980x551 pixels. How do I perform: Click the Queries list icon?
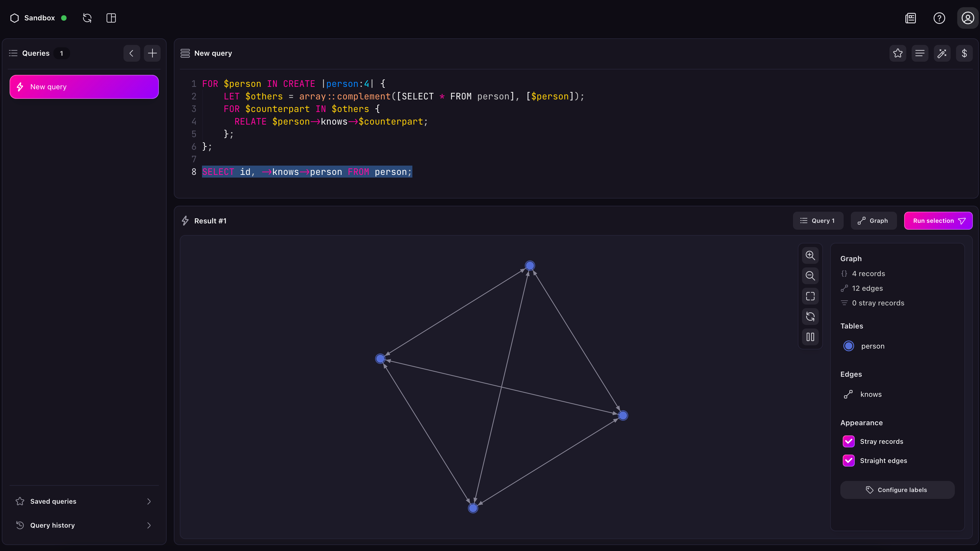(13, 53)
